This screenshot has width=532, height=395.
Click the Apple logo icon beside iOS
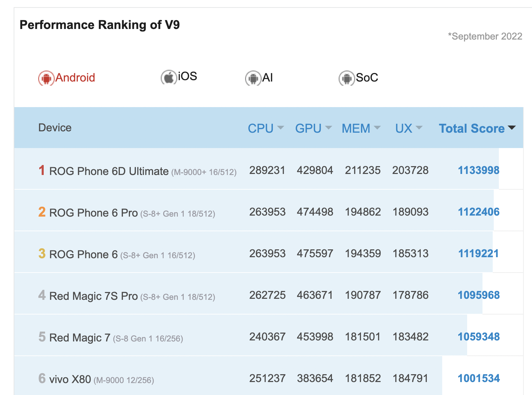[169, 77]
